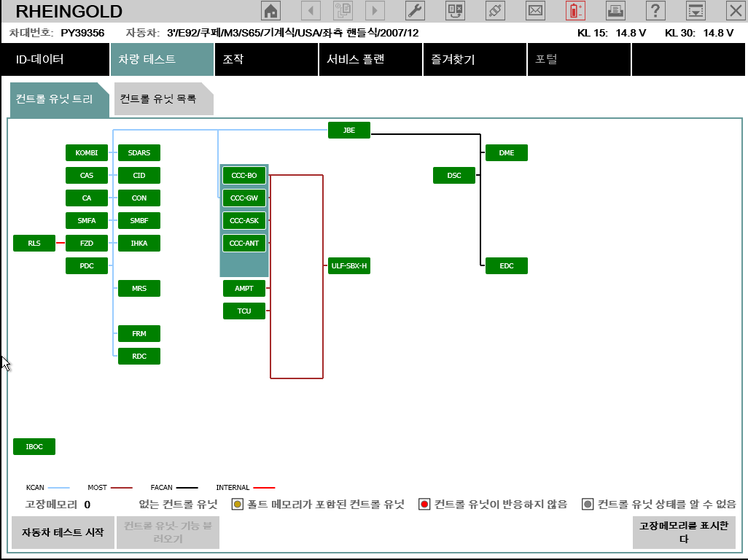This screenshot has height=560, width=748.
Task: Select the PDC control unit
Action: (87, 265)
